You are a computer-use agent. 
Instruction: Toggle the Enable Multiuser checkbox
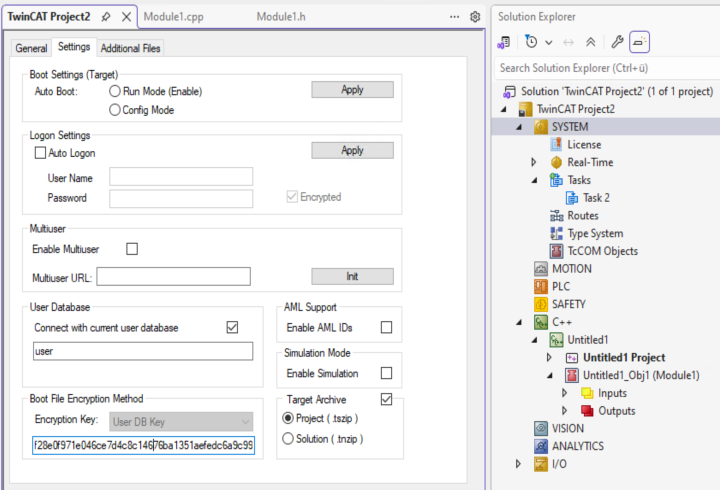coord(132,249)
